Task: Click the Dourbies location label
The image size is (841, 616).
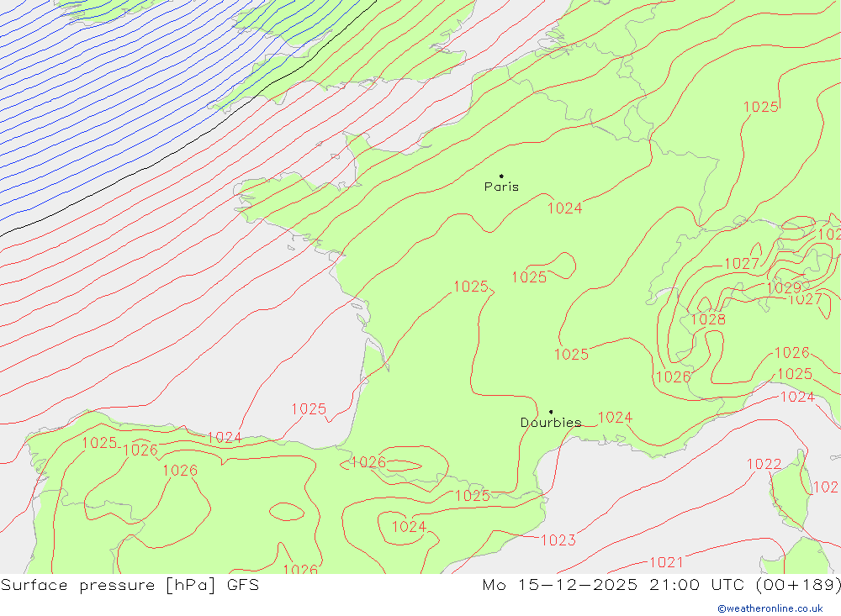Action: point(551,423)
